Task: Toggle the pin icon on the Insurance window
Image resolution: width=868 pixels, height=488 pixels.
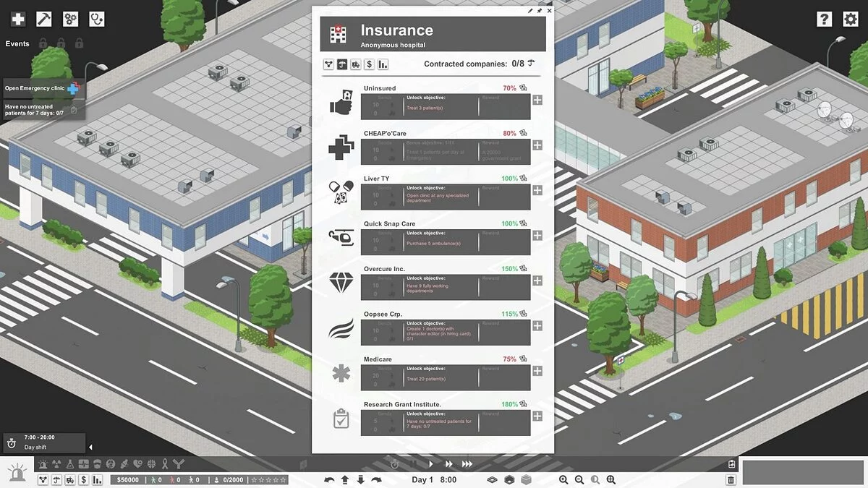Action: pos(538,11)
